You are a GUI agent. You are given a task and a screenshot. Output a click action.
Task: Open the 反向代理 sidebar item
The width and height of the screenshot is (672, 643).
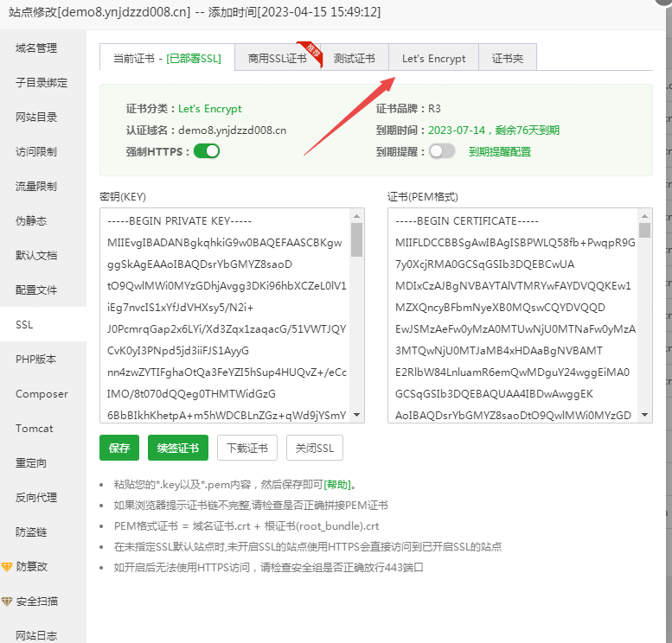[x=36, y=498]
